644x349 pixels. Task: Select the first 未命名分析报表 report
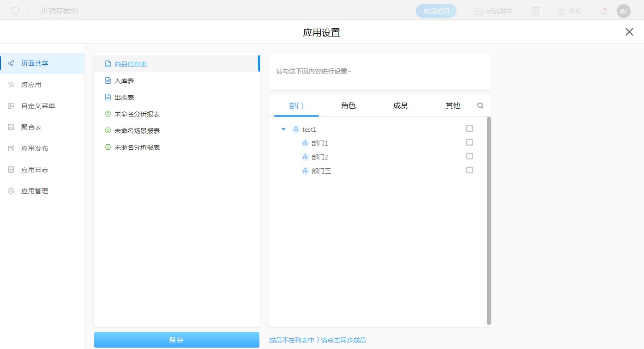pos(137,114)
